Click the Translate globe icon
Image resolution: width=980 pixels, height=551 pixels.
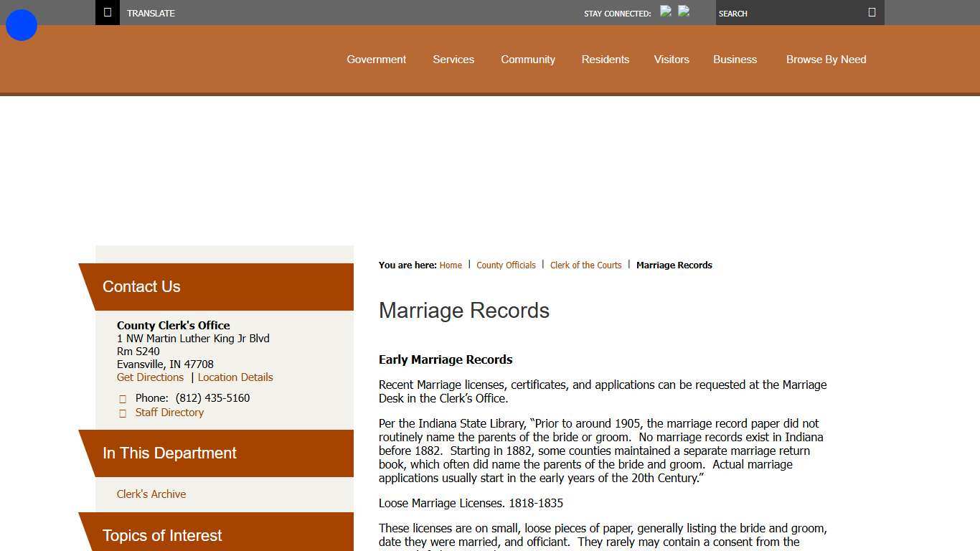[107, 12]
